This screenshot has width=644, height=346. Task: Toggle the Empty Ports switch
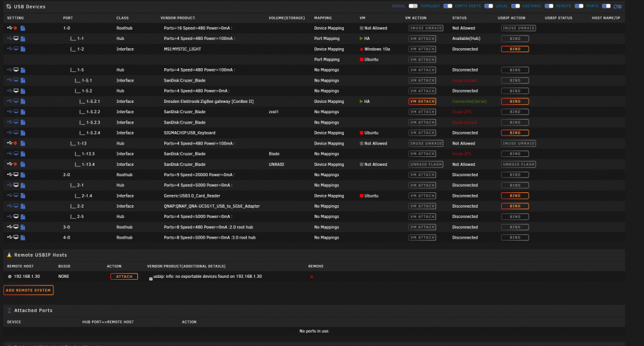(488, 6)
